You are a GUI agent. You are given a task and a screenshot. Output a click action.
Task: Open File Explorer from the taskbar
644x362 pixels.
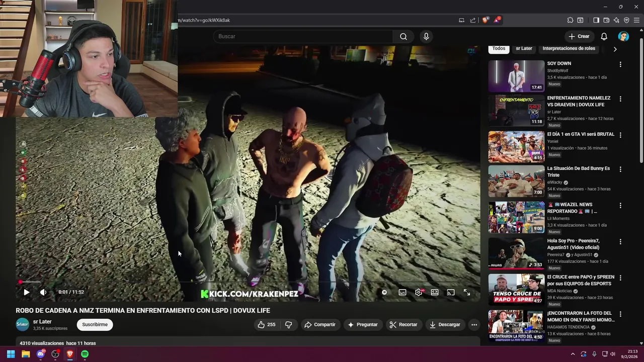click(26, 354)
